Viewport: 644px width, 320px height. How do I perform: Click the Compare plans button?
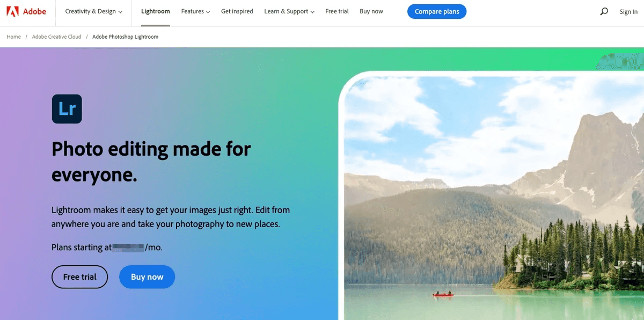click(437, 11)
